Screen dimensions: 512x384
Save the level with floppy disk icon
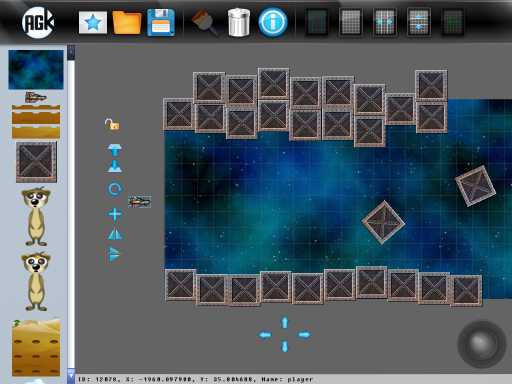(161, 22)
